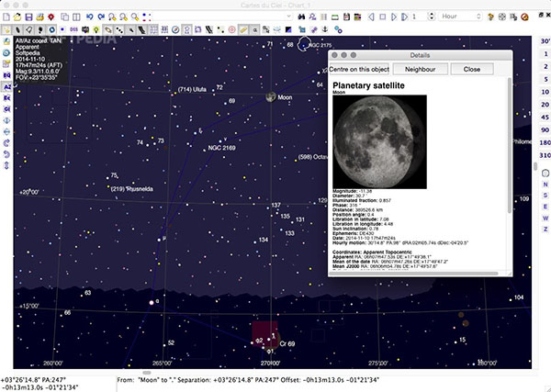Click the redo arrow icon
Viewport: 551px width, 392px height.
(x=101, y=17)
